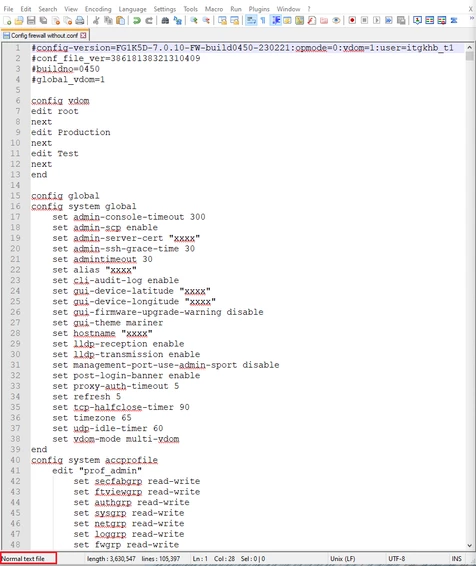Click the plugin icon with person on monitor
This screenshot has height=566, width=476.
point(417,21)
